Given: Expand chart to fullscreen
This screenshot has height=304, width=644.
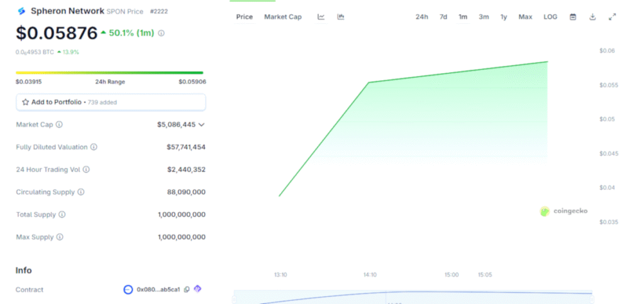Looking at the screenshot, I should coord(612,17).
